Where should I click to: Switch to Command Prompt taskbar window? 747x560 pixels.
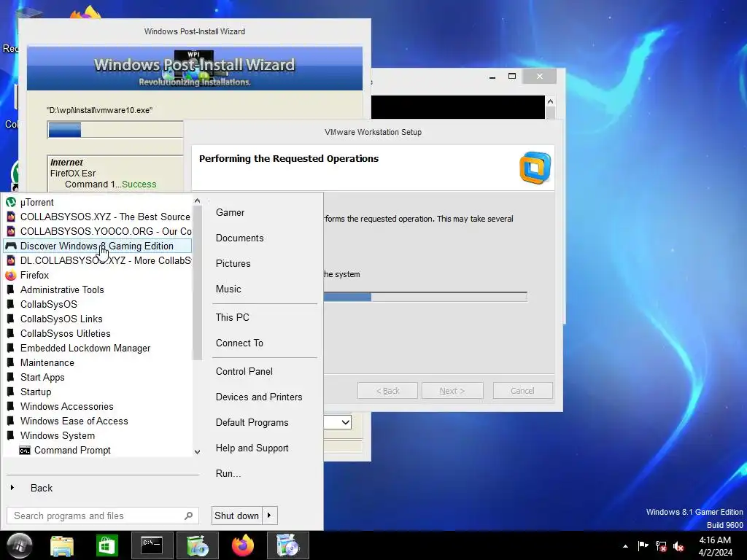pos(152,545)
